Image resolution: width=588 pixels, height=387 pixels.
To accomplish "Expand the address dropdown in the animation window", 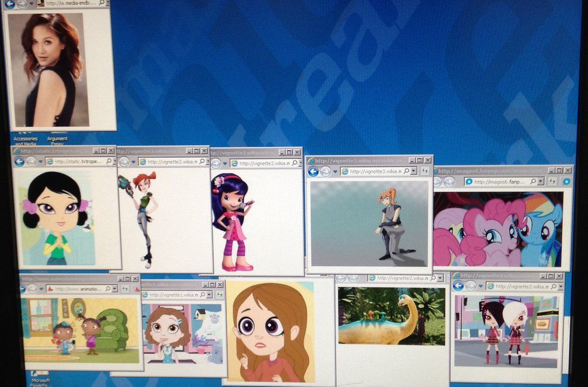I will click(x=114, y=289).
